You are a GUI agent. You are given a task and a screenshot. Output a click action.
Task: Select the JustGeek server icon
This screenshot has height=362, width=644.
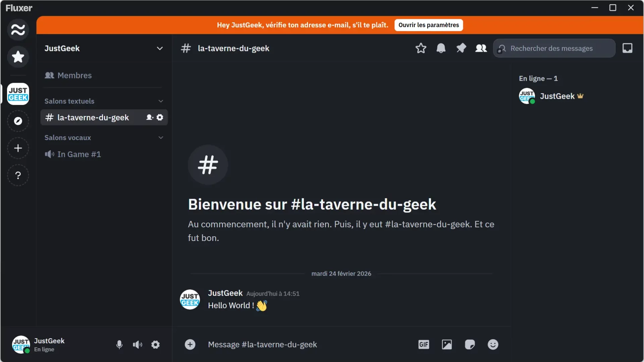(18, 94)
